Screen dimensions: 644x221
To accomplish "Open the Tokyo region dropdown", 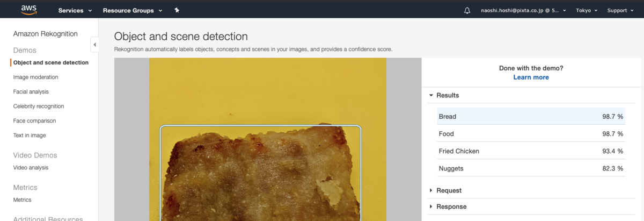I will (587, 10).
